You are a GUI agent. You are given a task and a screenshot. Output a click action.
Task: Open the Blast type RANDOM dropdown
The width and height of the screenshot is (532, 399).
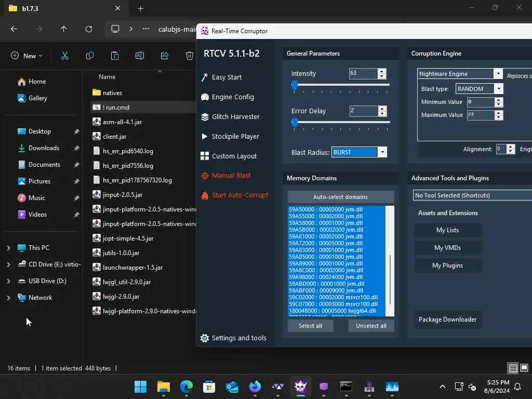pyautogui.click(x=499, y=89)
